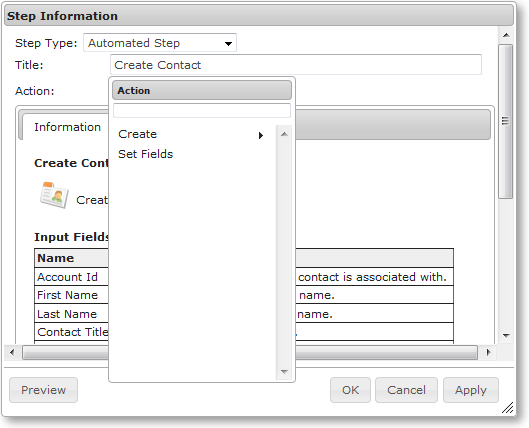The width and height of the screenshot is (529, 428).
Task: Confirm with the OK button
Action: 350,390
